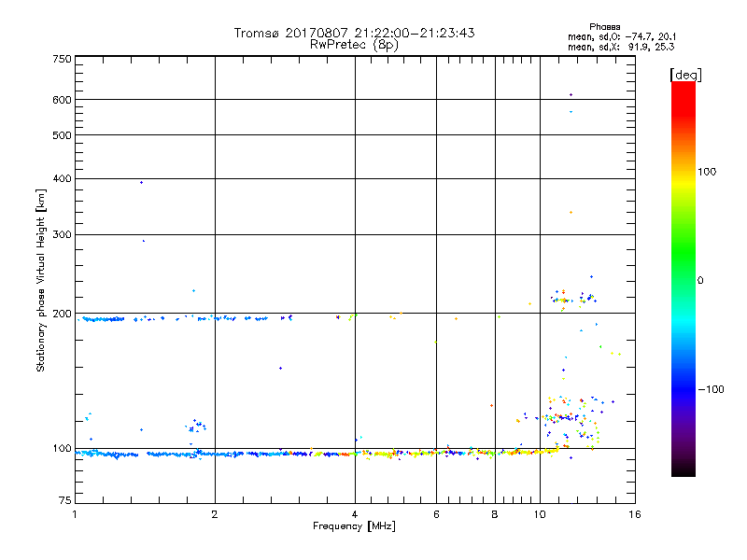Click the '2' MHz frequency tick label

(x=215, y=514)
